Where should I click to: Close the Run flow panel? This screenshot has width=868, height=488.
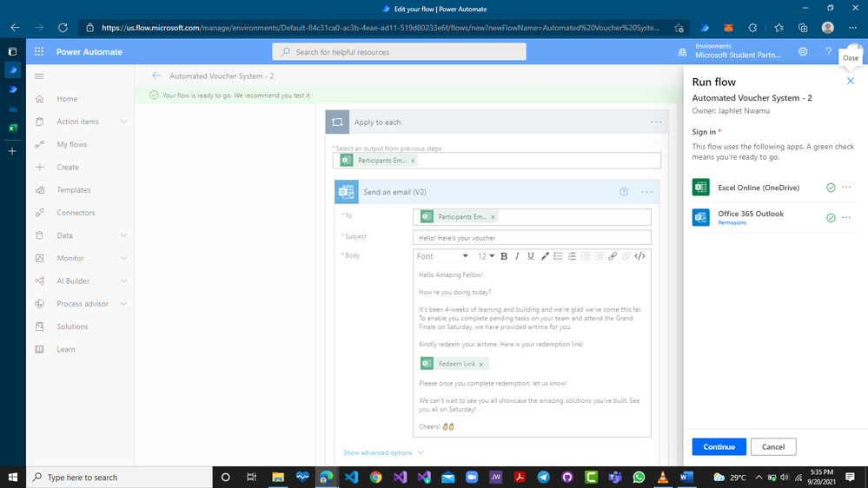[851, 82]
